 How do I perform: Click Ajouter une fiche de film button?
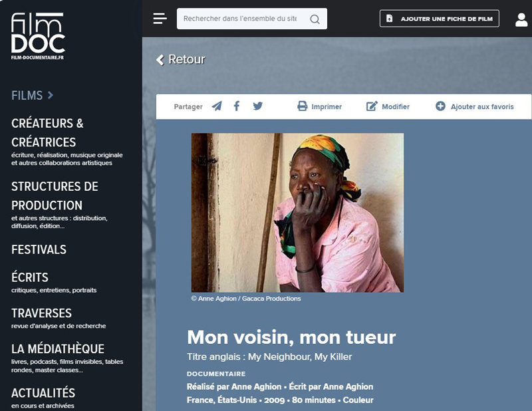(x=440, y=19)
